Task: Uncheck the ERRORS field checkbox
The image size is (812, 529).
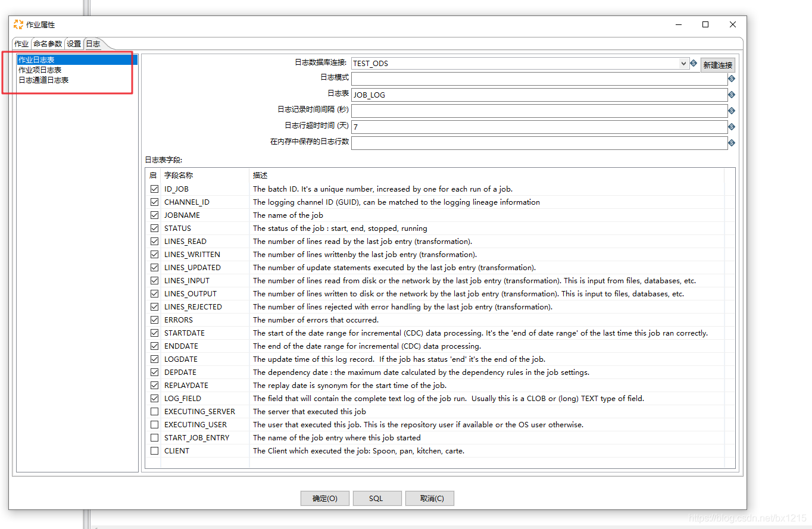Action: pos(154,320)
